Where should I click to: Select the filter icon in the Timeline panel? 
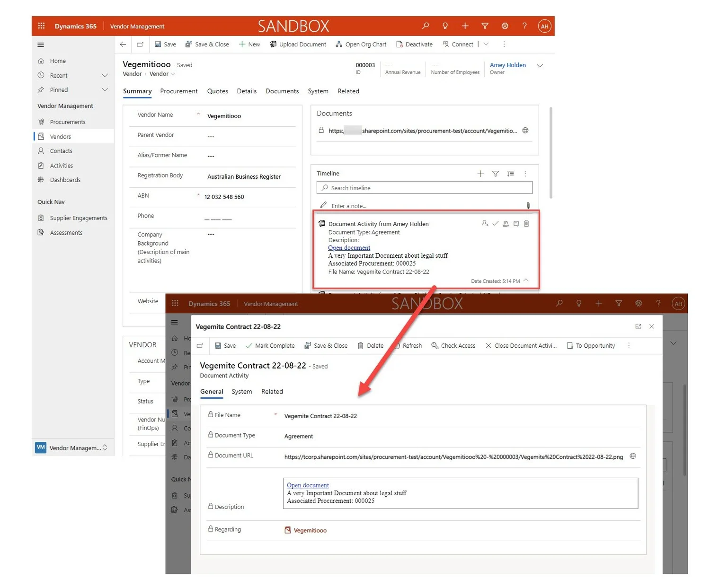(x=495, y=174)
